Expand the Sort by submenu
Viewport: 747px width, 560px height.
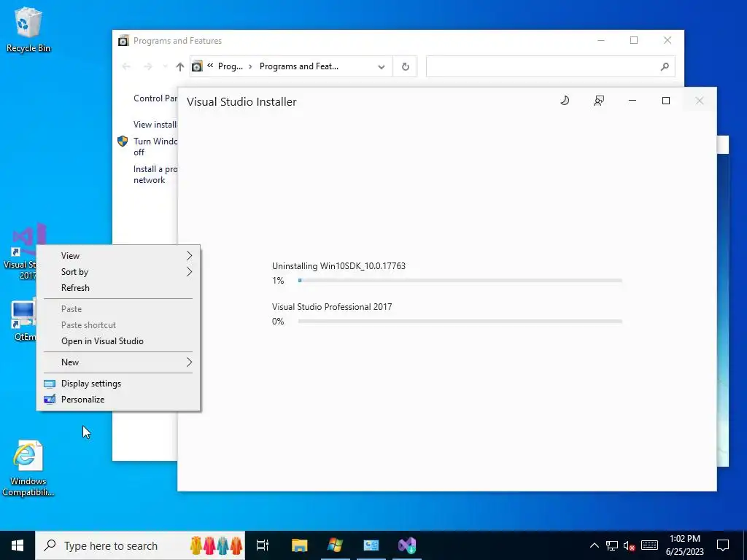click(x=118, y=272)
